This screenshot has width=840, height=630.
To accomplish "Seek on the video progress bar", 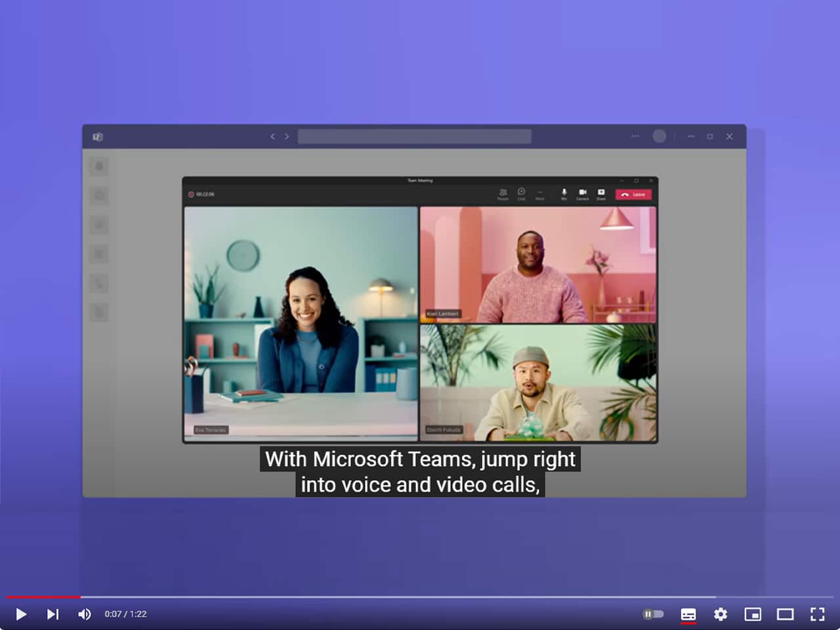I will tap(420, 597).
